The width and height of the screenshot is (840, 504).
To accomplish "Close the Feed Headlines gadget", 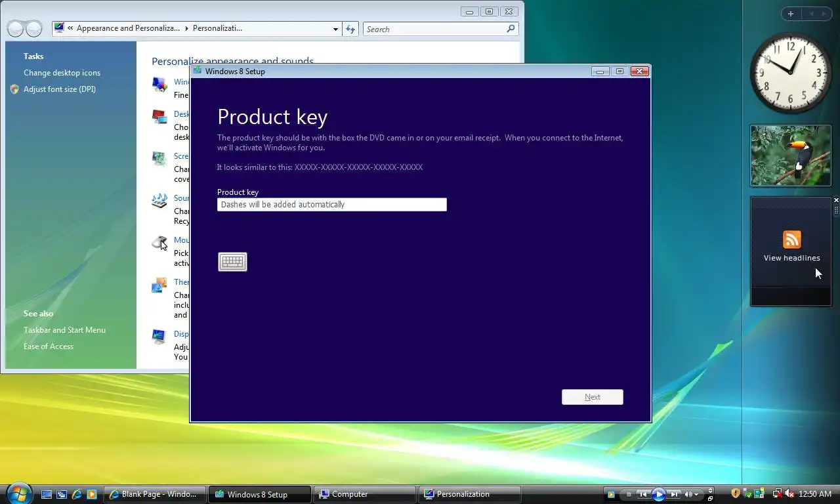I will [836, 200].
